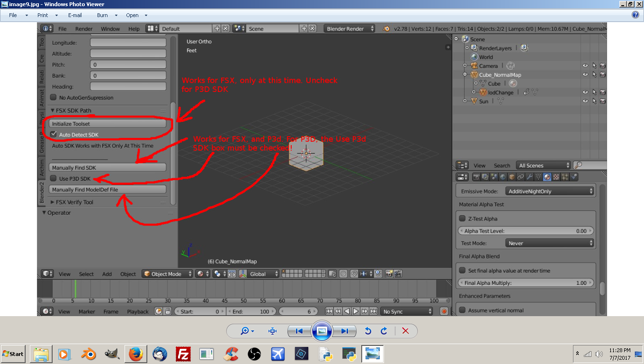Enable the Use P3D SDK checkbox
The width and height of the screenshot is (644, 364).
point(54,179)
